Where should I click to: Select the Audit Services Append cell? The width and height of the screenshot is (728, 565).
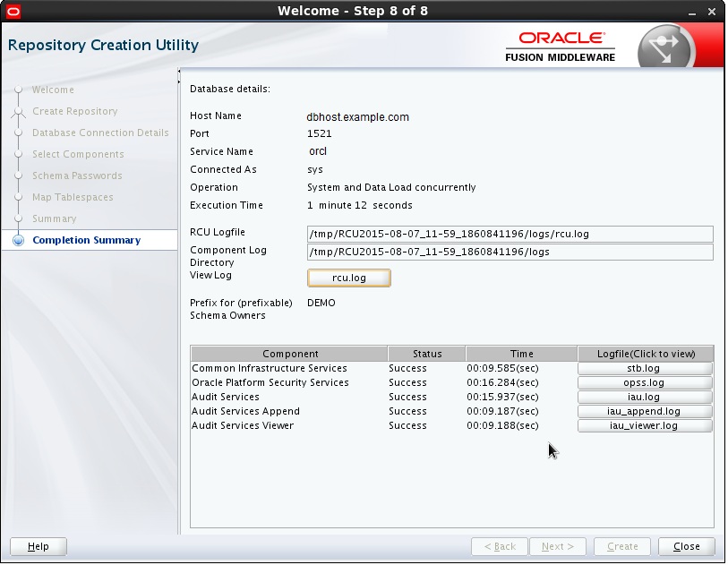245,412
